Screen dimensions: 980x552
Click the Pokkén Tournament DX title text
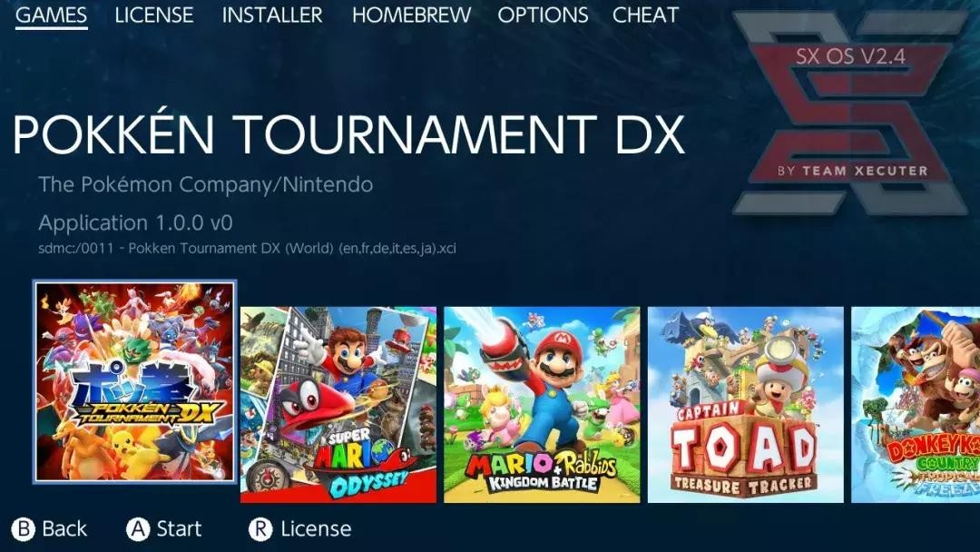click(348, 134)
